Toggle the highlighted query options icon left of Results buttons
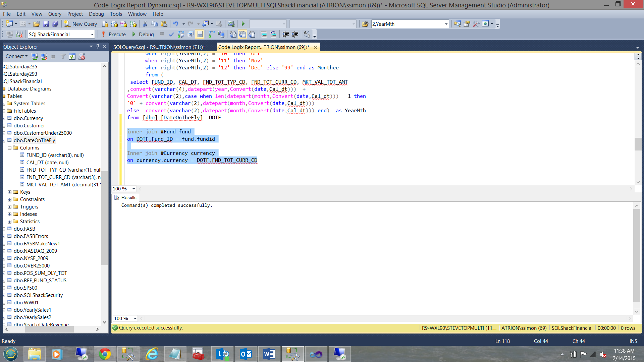This screenshot has width=644, height=362. (200, 34)
